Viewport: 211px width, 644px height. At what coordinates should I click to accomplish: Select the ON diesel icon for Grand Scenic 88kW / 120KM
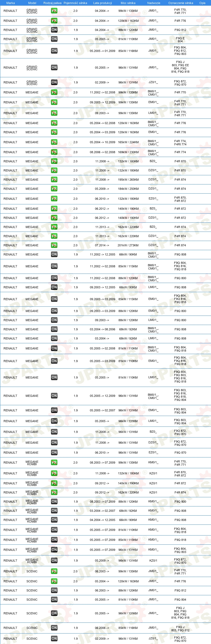pos(54,30)
